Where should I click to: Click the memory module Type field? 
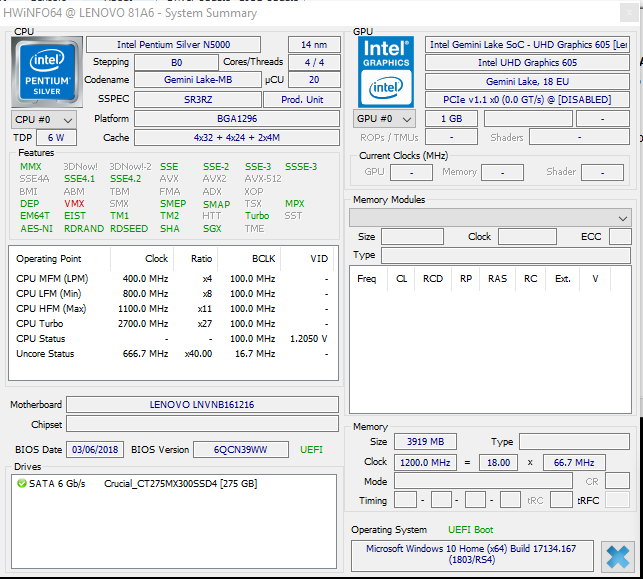pyautogui.click(x=506, y=255)
